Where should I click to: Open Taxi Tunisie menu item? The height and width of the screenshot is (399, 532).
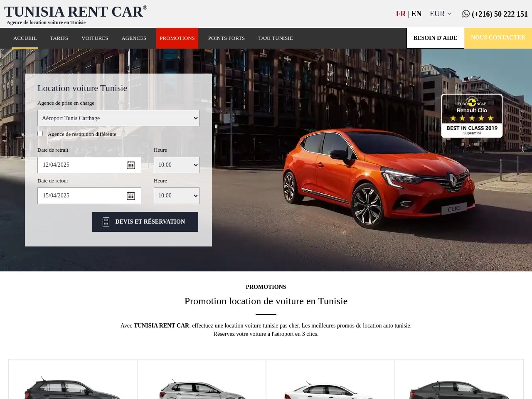(x=276, y=38)
